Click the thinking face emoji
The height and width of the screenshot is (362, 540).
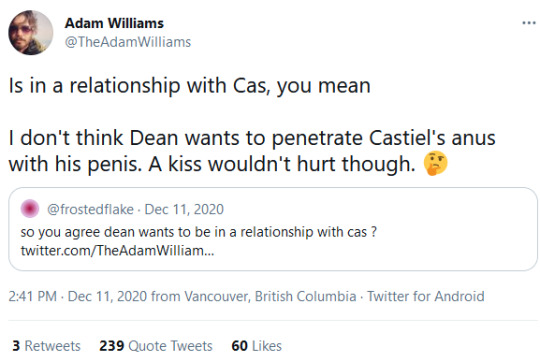[436, 163]
